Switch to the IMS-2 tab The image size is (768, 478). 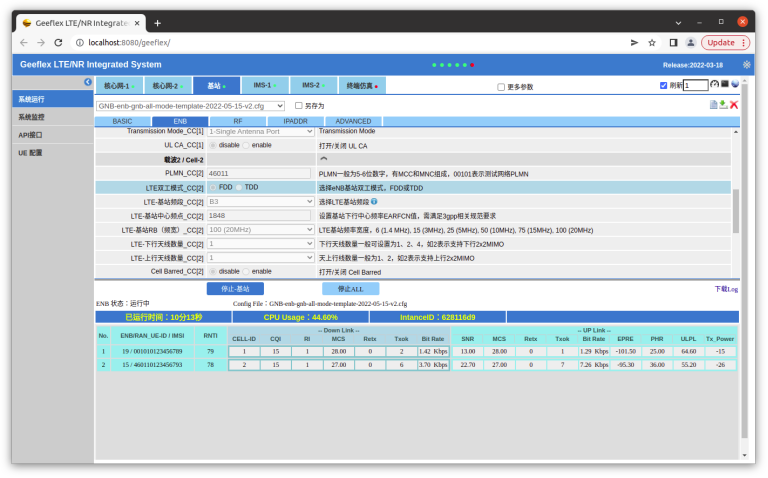[313, 86]
